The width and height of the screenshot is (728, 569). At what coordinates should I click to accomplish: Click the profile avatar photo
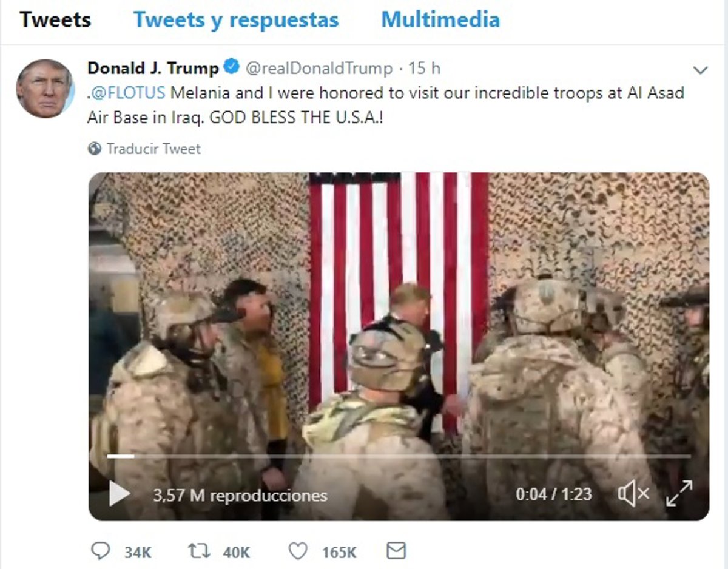[44, 89]
